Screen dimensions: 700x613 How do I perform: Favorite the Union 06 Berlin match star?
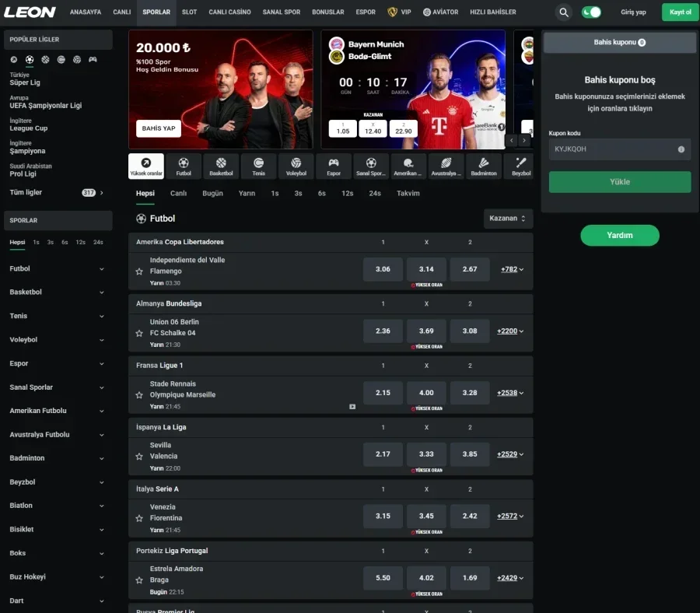coord(139,333)
